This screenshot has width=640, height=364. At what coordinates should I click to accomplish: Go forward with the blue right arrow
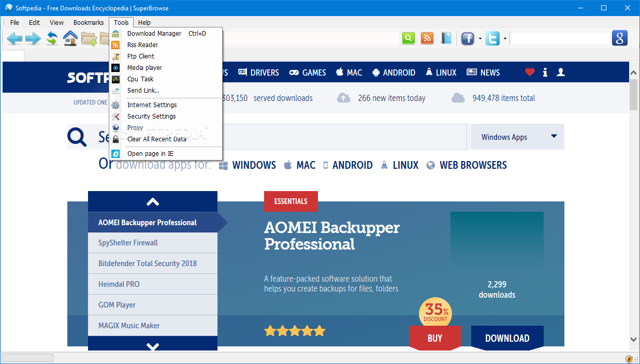pos(33,38)
